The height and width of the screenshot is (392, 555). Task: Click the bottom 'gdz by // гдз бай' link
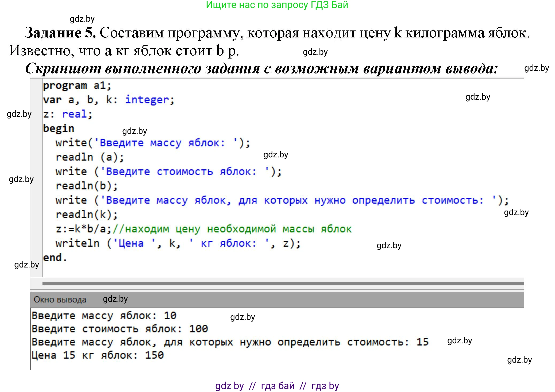pyautogui.click(x=277, y=386)
